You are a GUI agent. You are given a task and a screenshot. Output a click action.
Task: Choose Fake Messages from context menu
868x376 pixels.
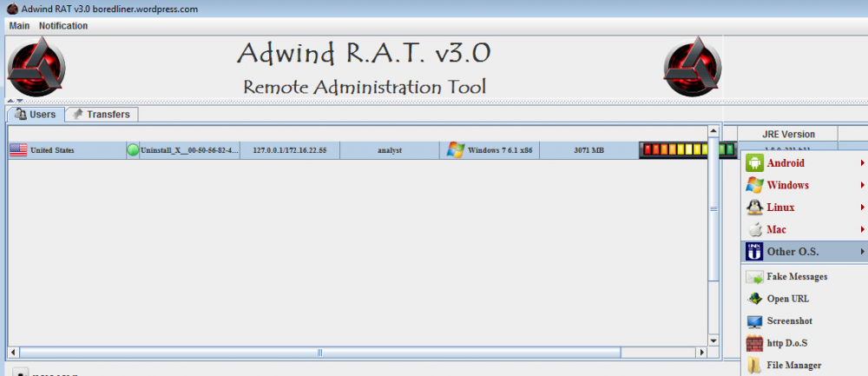[x=804, y=277]
